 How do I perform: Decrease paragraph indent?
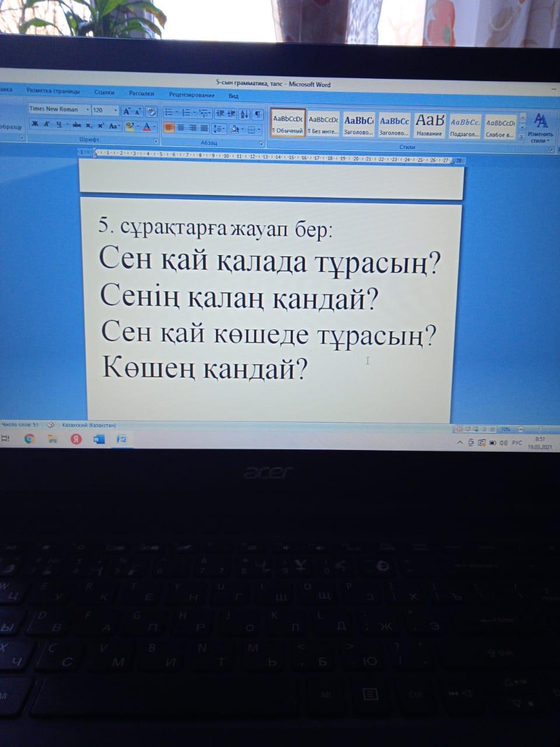pos(220,113)
